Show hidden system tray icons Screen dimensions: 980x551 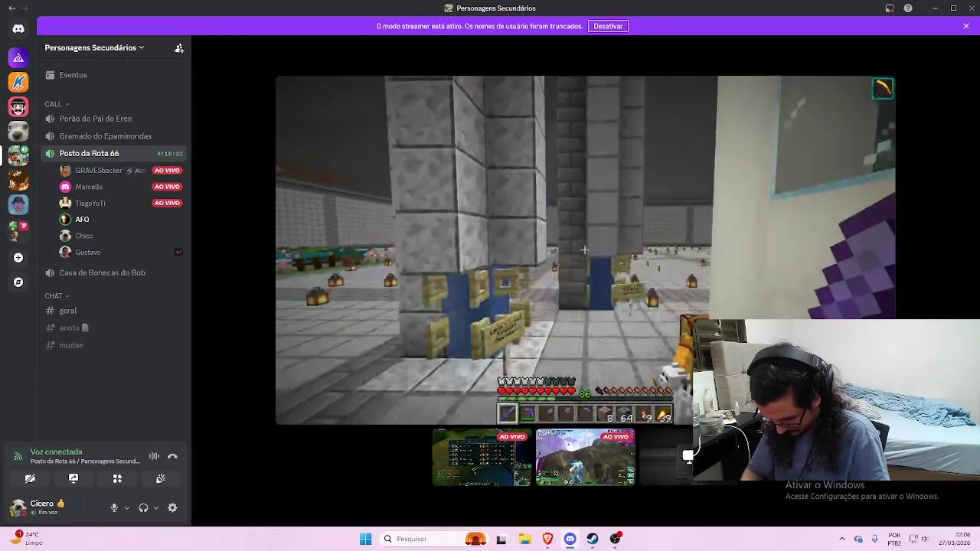point(842,539)
